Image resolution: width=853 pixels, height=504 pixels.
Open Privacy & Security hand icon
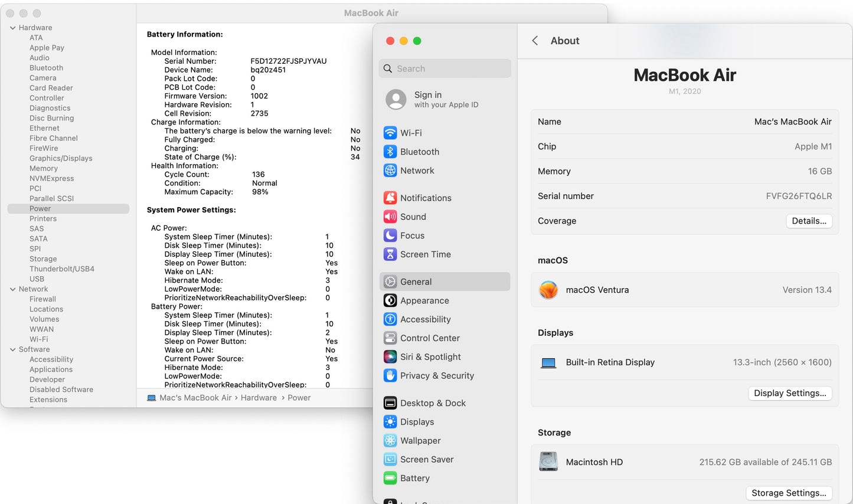tap(390, 376)
